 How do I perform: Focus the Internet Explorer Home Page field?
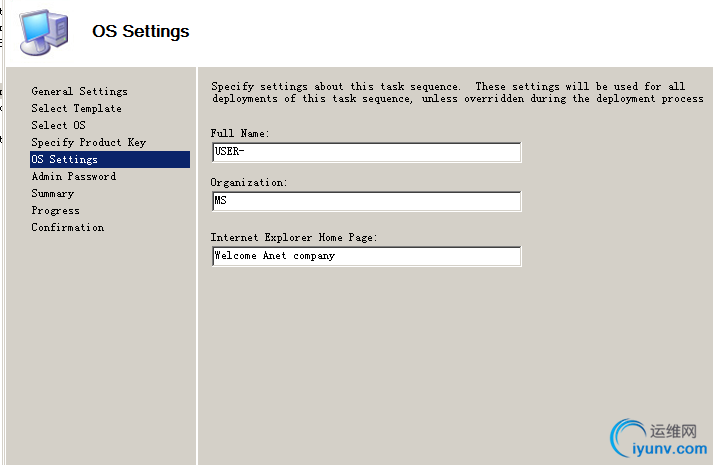(x=366, y=256)
